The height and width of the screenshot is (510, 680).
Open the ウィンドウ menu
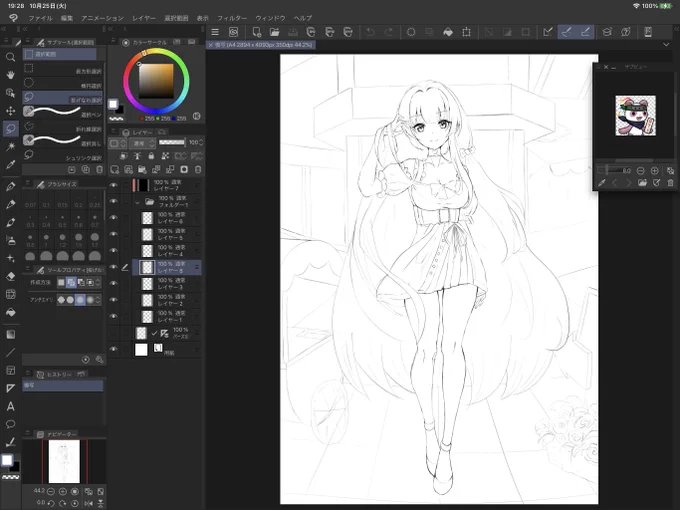(270, 18)
